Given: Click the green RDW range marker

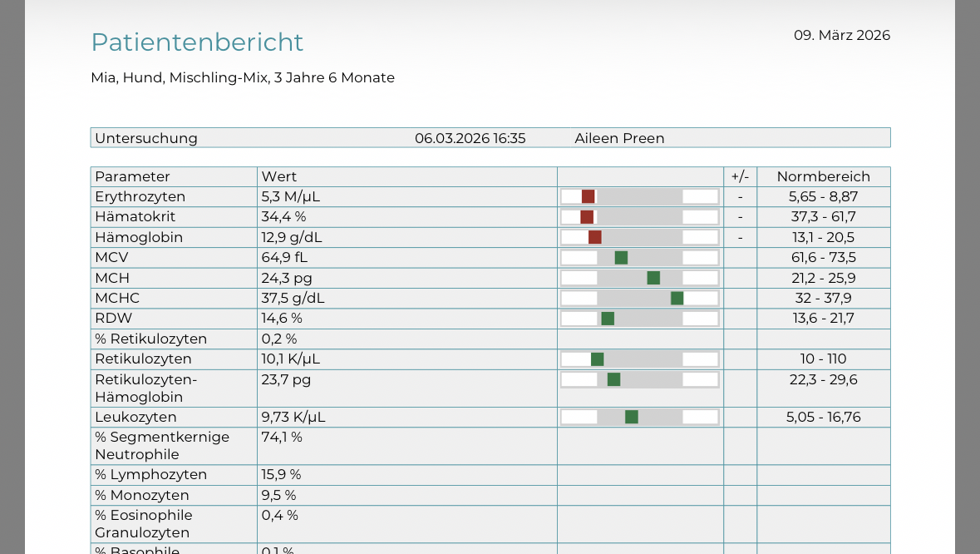Looking at the screenshot, I should pyautogui.click(x=608, y=319).
